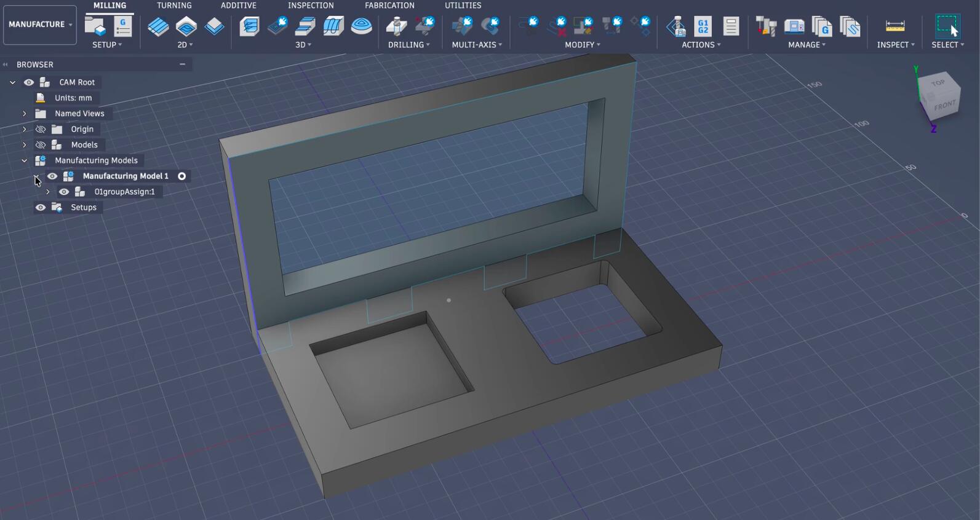980x520 pixels.
Task: Open the Setup Sheet icon
Action: [x=731, y=26]
